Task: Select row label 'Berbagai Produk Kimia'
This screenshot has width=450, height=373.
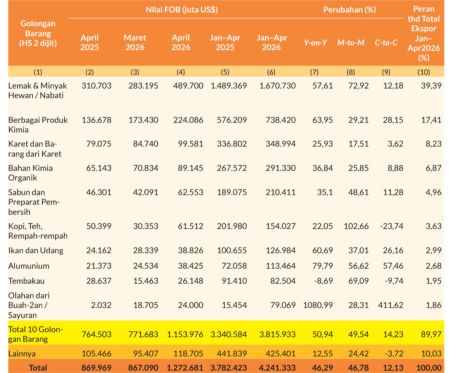Action: click(38, 125)
